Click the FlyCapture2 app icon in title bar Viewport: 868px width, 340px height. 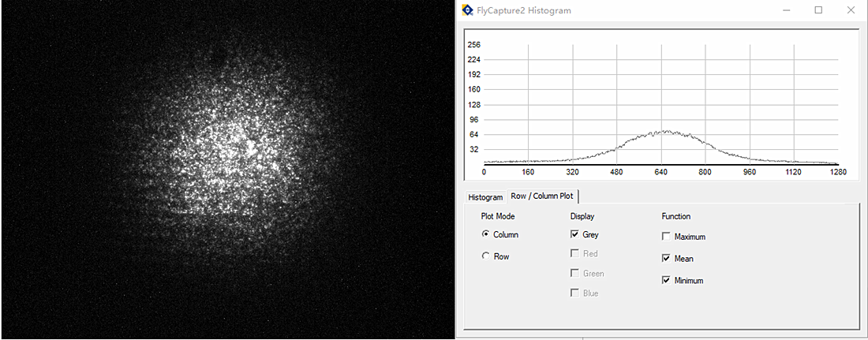(x=468, y=10)
